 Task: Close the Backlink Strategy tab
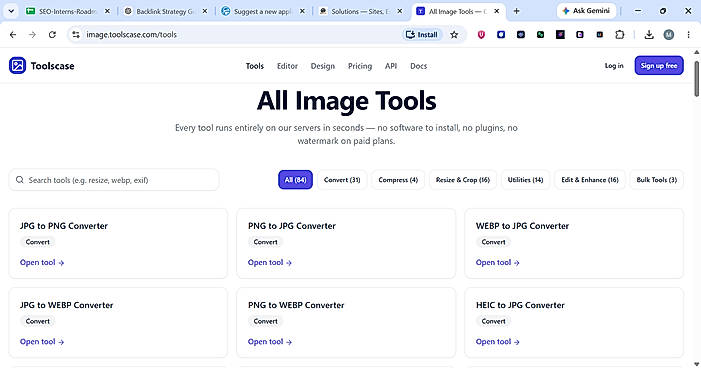point(205,11)
